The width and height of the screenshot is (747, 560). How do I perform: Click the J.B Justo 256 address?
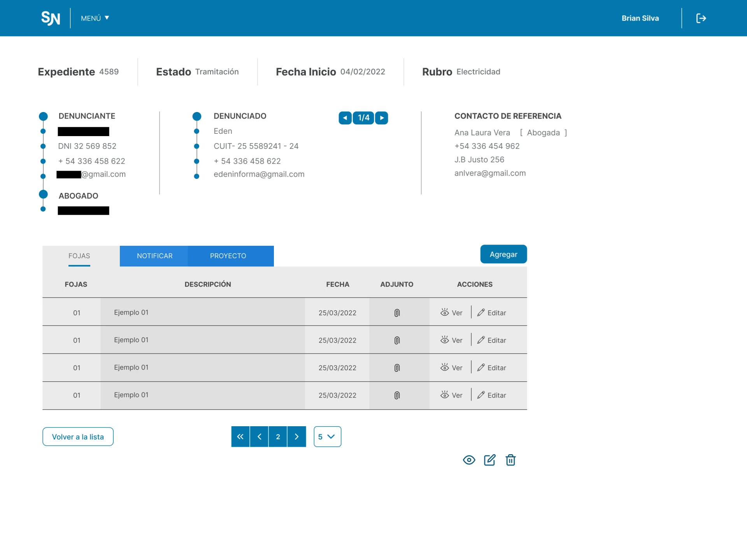(479, 159)
